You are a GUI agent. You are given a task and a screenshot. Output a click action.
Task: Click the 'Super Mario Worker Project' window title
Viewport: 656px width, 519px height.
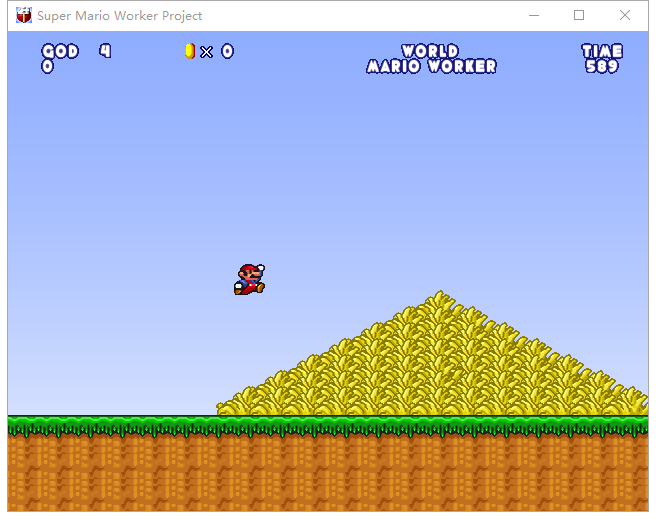(x=120, y=16)
